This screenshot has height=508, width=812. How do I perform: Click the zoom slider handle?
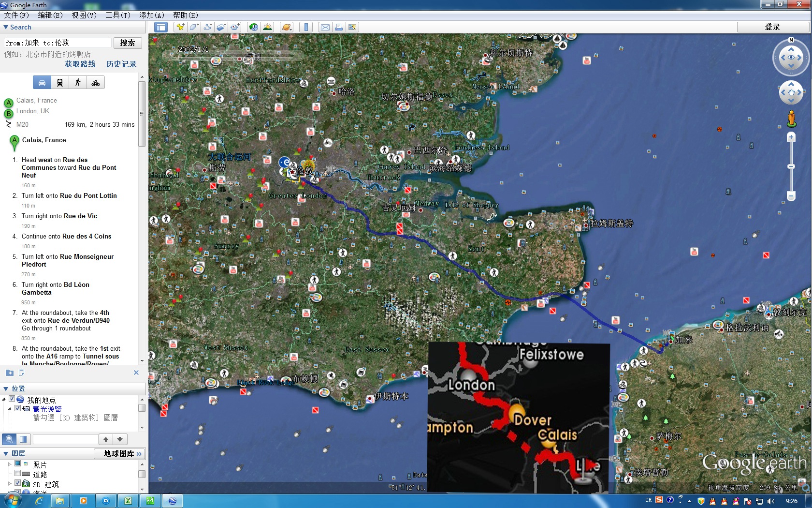coord(791,166)
